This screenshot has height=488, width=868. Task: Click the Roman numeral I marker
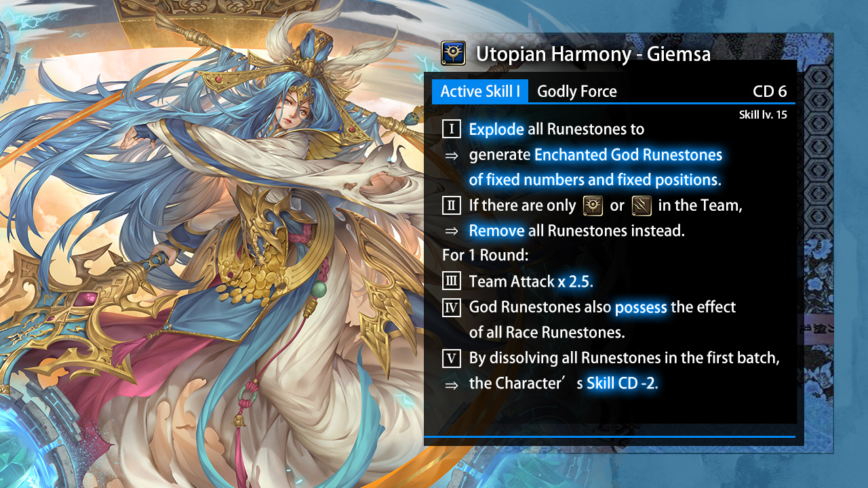tap(452, 129)
